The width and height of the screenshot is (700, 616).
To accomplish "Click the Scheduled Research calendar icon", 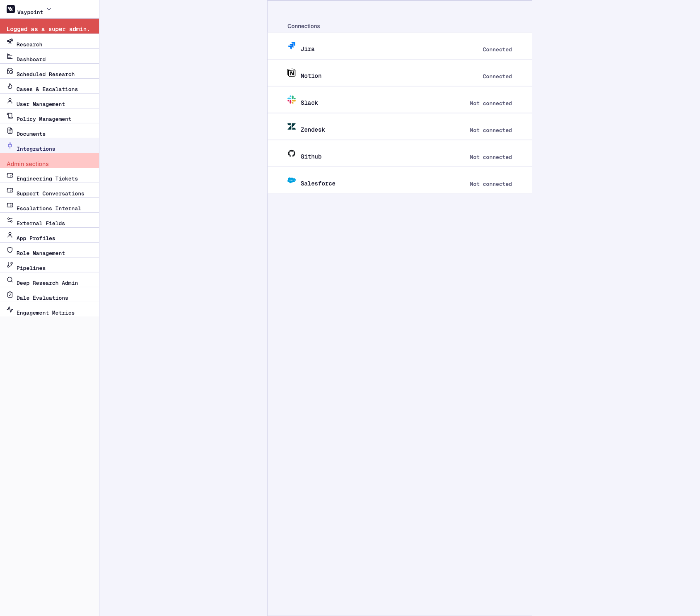I will [10, 71].
